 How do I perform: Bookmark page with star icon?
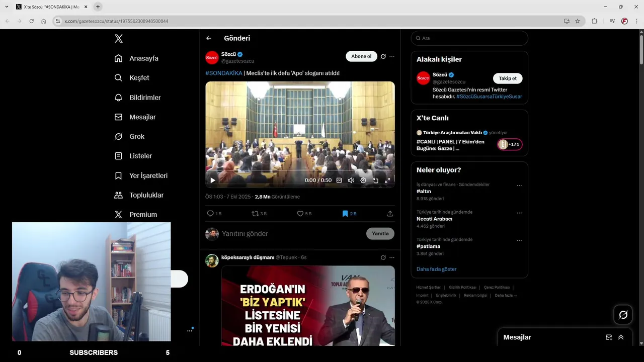pyautogui.click(x=578, y=21)
